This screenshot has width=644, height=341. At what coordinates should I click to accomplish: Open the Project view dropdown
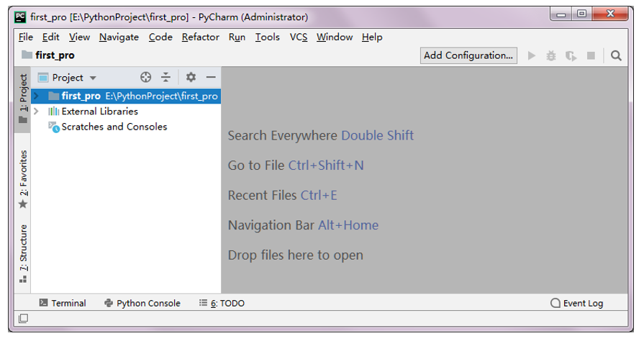[68, 78]
